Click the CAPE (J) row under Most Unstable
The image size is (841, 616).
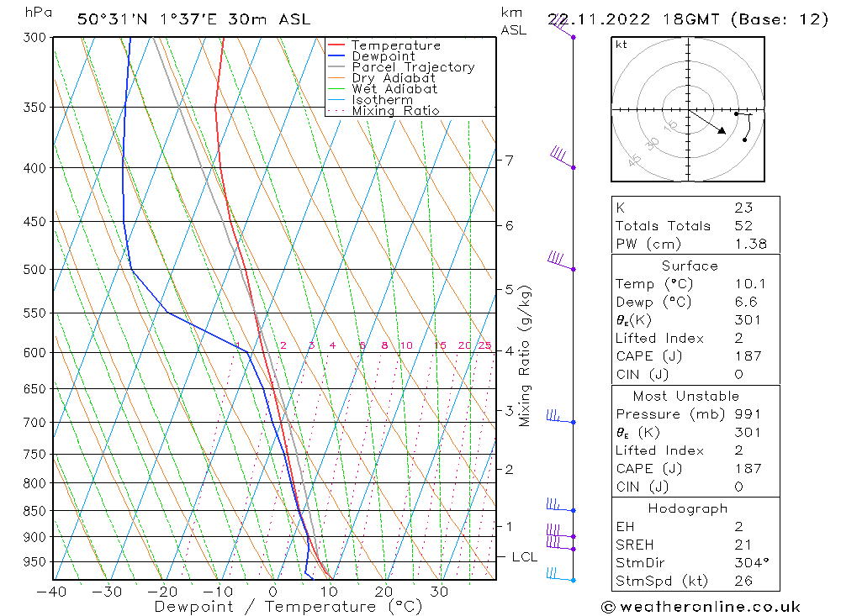(696, 469)
